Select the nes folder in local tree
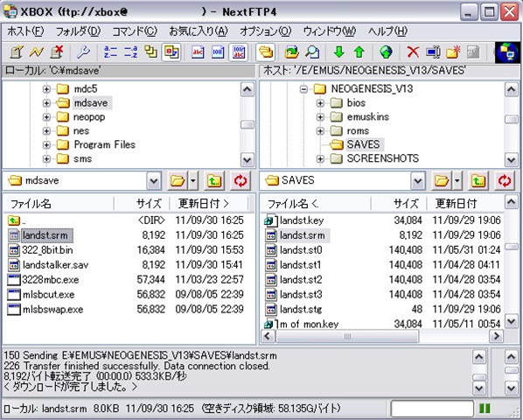Image resolution: width=523 pixels, height=420 pixels. pyautogui.click(x=81, y=130)
